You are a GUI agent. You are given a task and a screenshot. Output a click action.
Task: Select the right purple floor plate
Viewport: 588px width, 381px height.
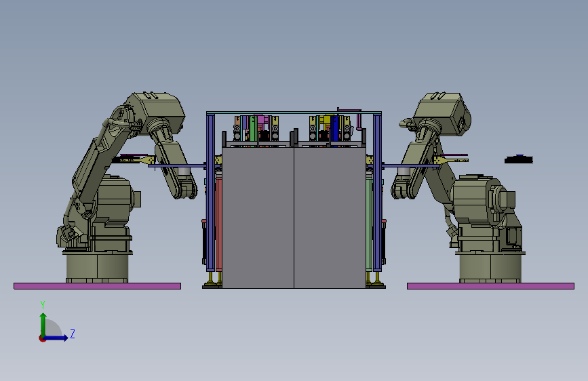pyautogui.click(x=490, y=286)
